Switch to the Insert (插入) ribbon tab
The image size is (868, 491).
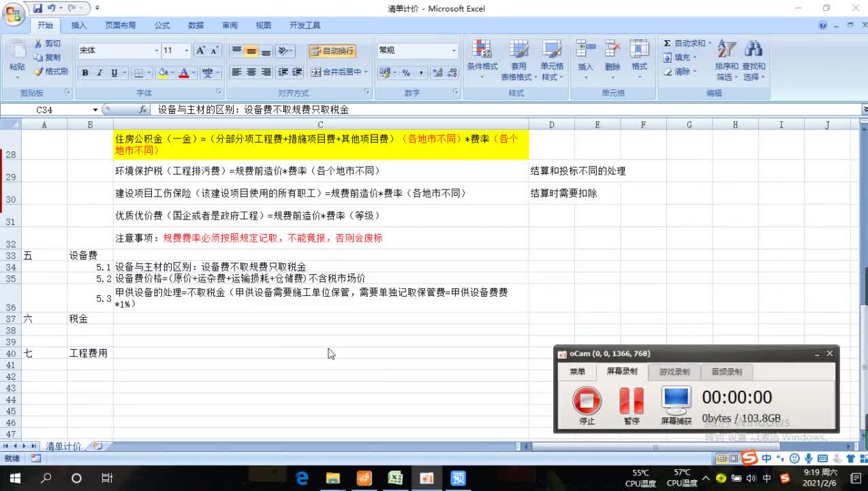coord(79,25)
